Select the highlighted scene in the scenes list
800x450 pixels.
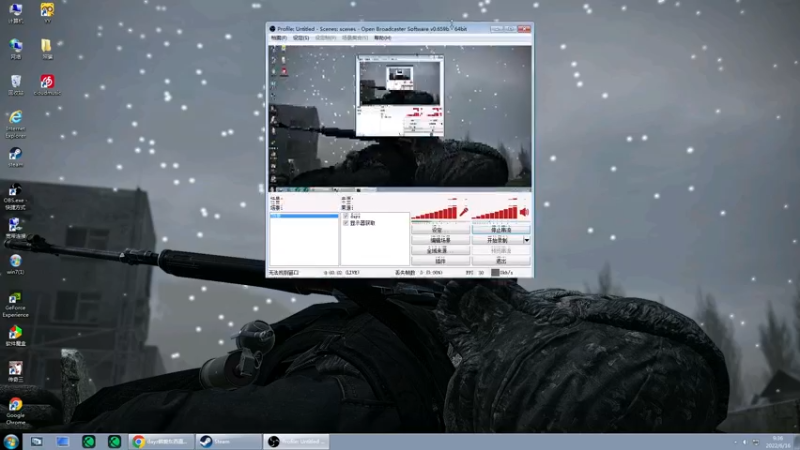pyautogui.click(x=304, y=216)
